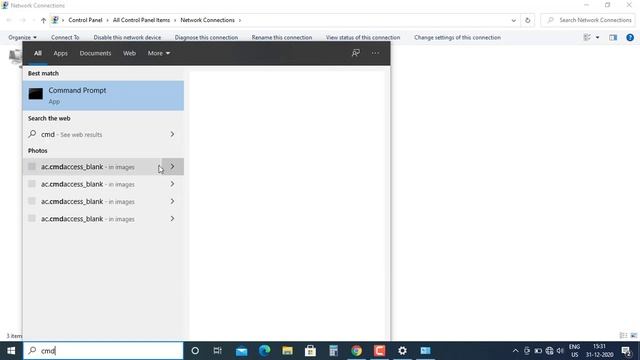Screen dimensions: 640x360
Task: Go up one level with the up arrow
Action: 43,20
